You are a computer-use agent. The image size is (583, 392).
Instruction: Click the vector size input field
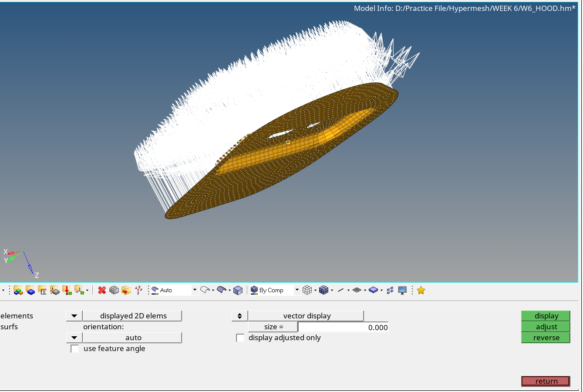343,327
